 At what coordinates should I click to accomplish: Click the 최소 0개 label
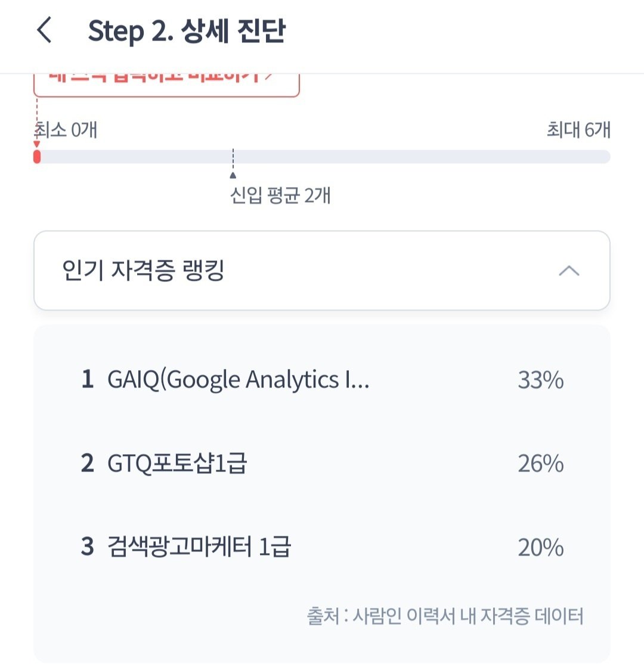pos(66,129)
